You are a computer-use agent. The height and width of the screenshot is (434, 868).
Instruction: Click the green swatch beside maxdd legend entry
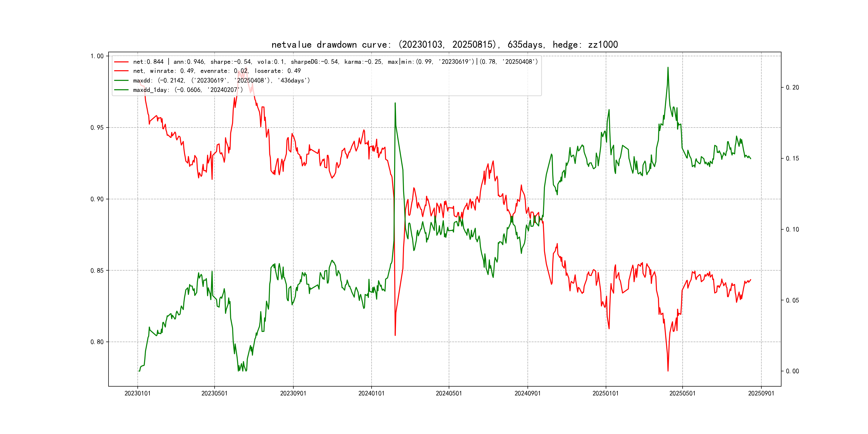[x=121, y=81]
